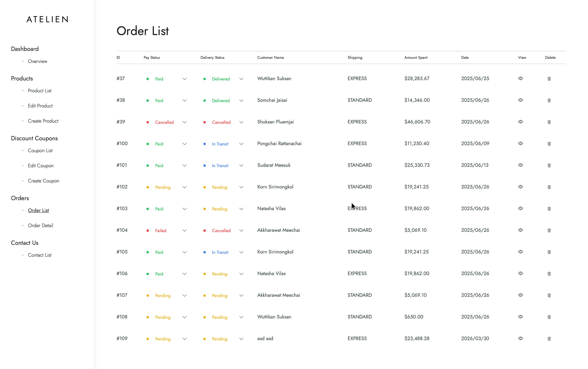Viewport: 588px width, 369px height.
Task: Navigate to Edit Product page
Action: [40, 106]
